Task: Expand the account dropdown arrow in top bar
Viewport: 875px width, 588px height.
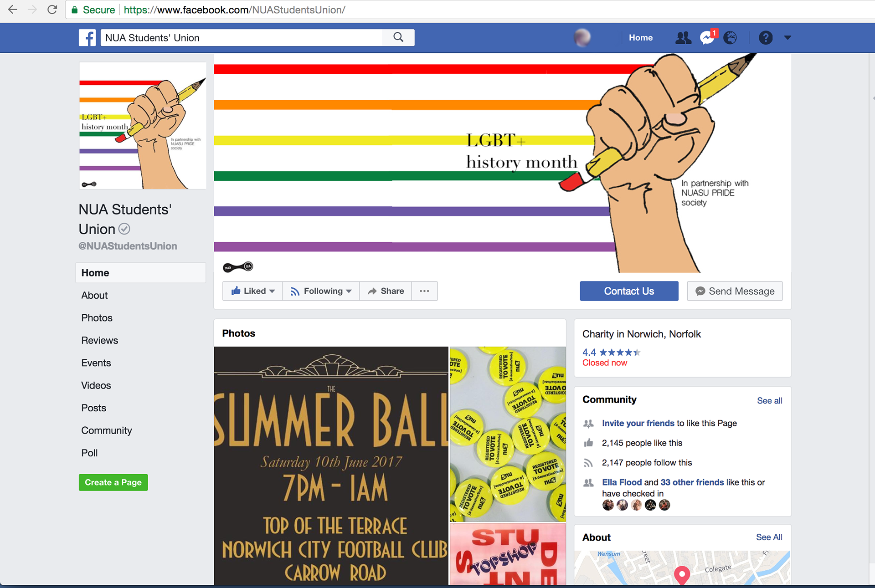Action: point(787,38)
